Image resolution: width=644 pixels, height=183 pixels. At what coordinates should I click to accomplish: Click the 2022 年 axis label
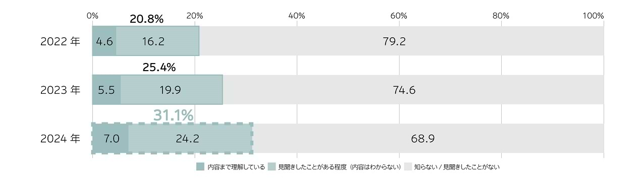tap(60, 41)
